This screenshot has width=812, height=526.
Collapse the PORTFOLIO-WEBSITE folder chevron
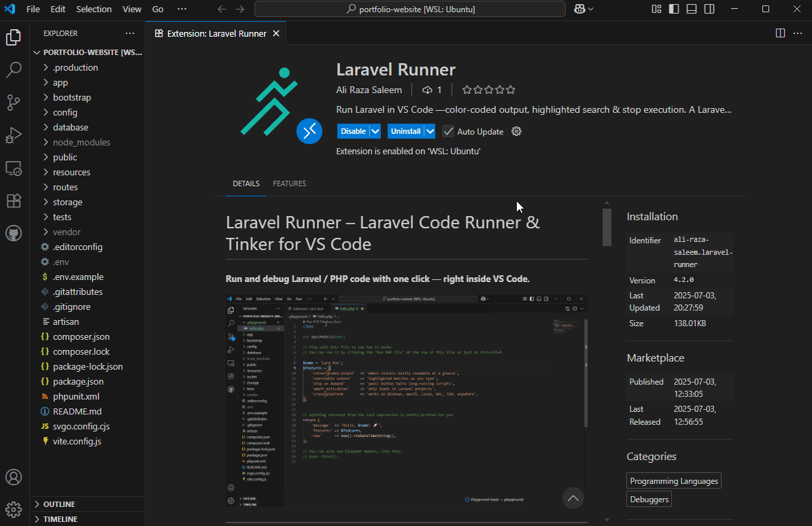pos(37,52)
